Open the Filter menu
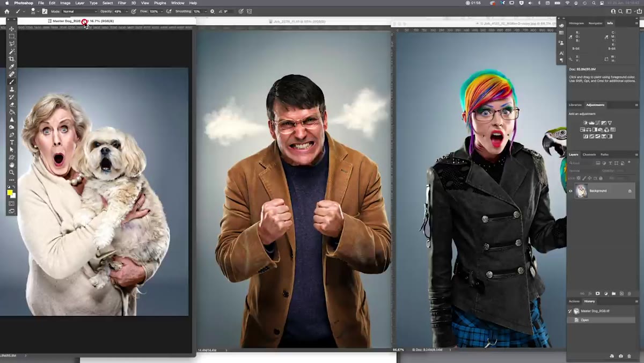The image size is (644, 363). [122, 3]
